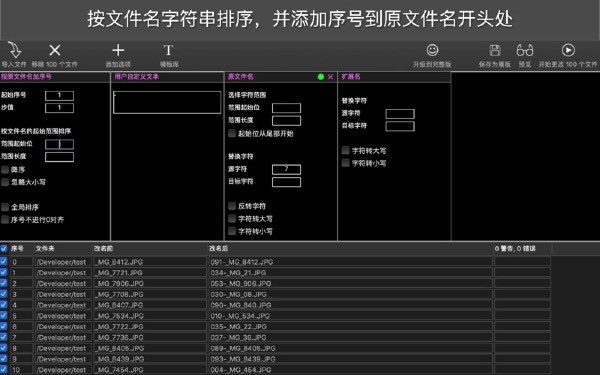
Task: Click the 用户自定义文本 text box
Action: coord(167,102)
